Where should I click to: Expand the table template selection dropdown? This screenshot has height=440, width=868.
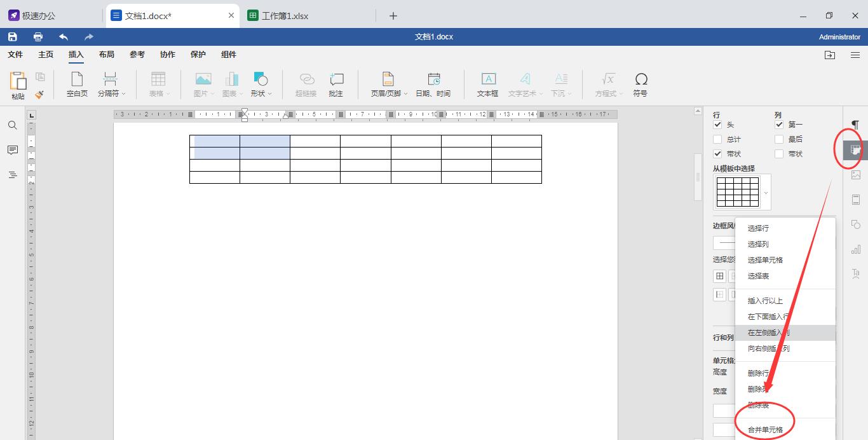click(x=766, y=193)
